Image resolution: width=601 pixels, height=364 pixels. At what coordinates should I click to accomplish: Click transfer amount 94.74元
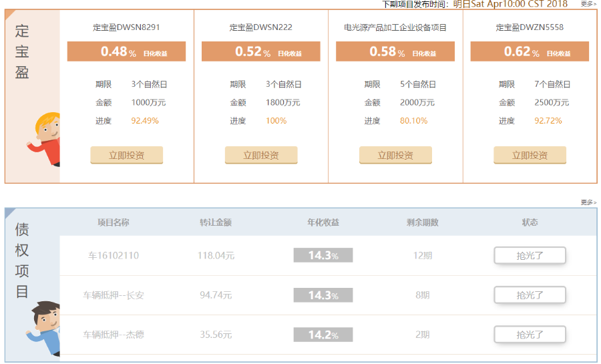(x=216, y=295)
